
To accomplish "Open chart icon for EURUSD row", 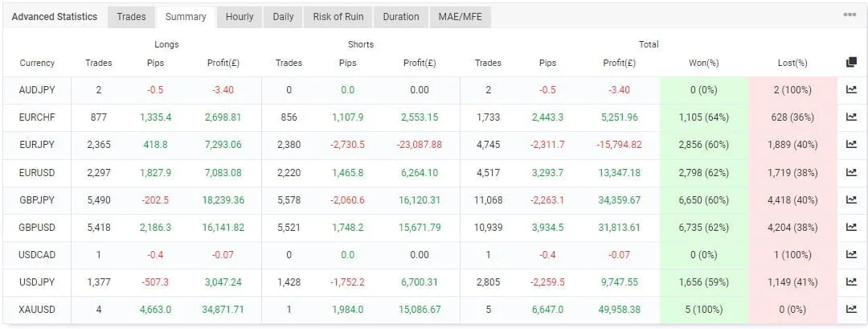I will pyautogui.click(x=851, y=172).
